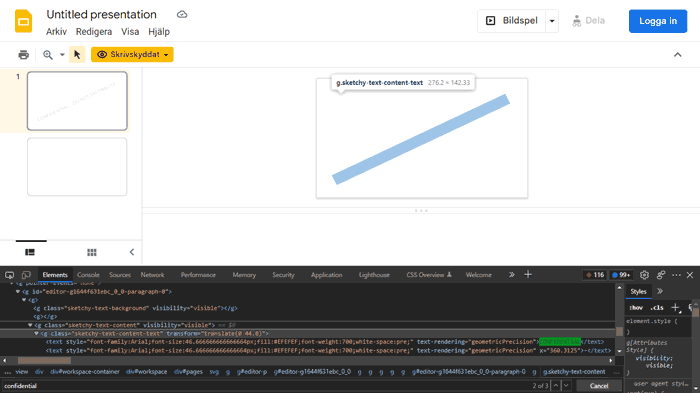Collapse the sketchy-text-content node
Viewport: 700px width, 393px height.
pos(30,325)
